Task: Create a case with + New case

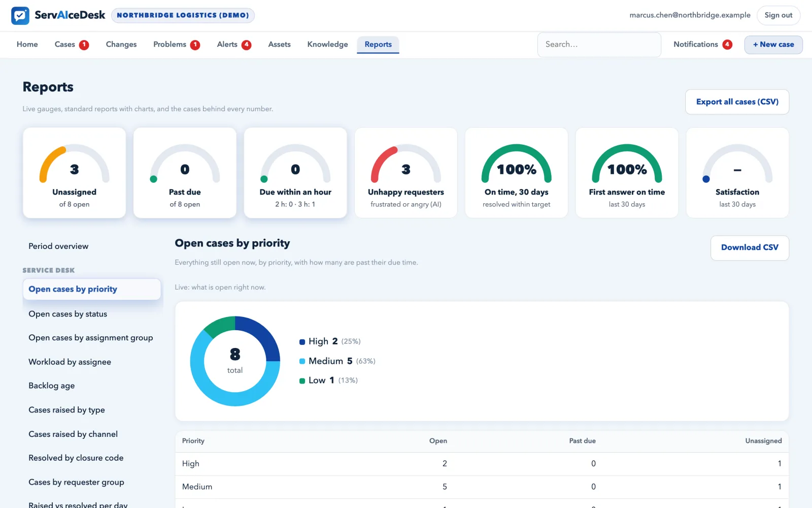Action: pos(773,45)
